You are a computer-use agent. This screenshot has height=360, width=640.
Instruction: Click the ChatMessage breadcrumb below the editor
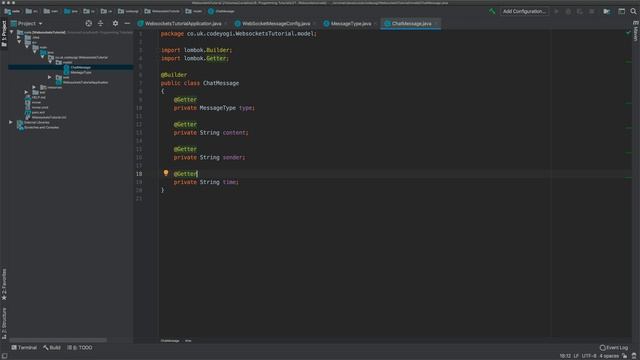click(170, 340)
